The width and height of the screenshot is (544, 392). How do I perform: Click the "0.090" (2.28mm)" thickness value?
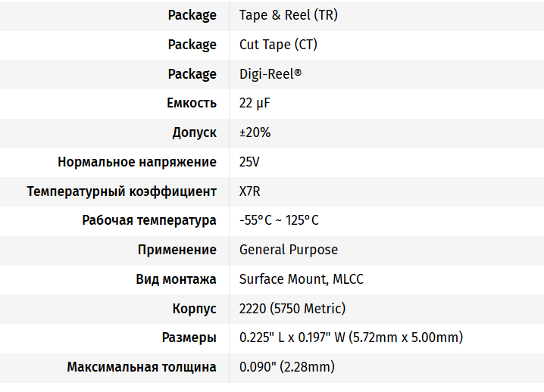(x=287, y=367)
